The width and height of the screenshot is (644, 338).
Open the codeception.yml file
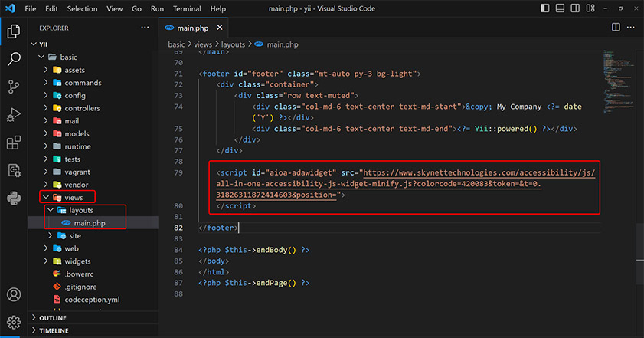pyautogui.click(x=93, y=299)
